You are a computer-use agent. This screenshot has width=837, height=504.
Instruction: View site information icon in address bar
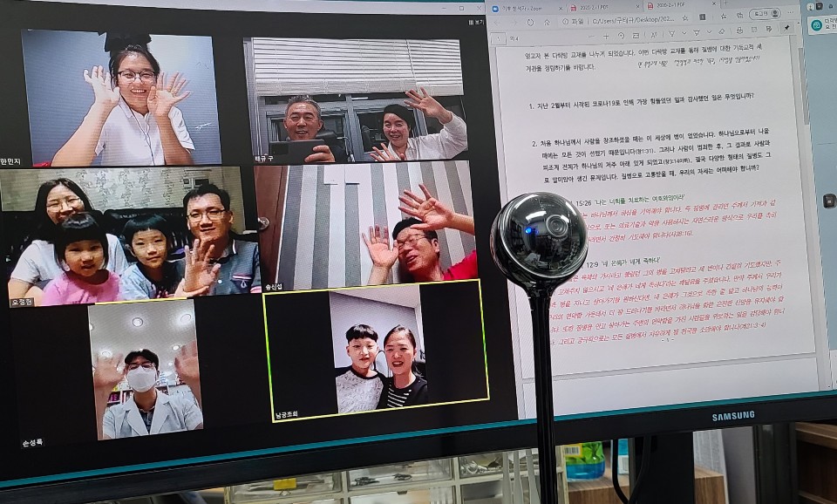565,21
